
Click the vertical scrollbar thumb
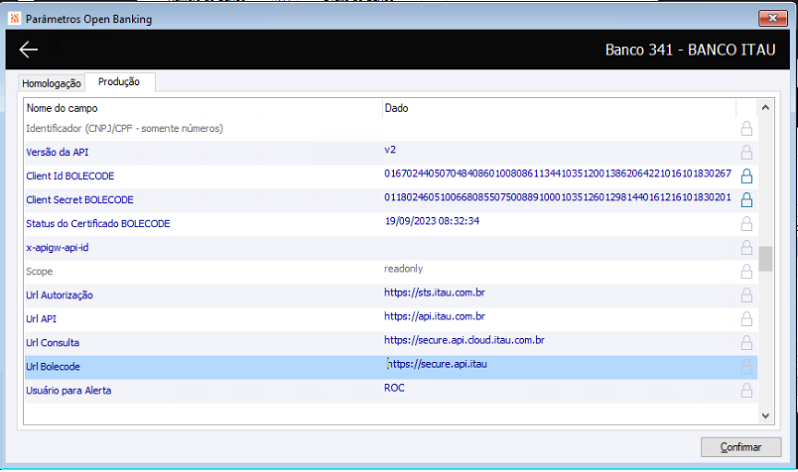tap(765, 259)
